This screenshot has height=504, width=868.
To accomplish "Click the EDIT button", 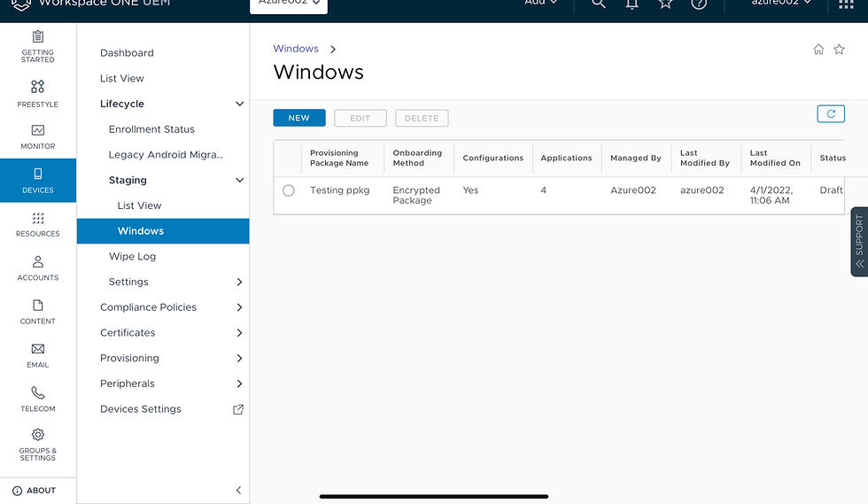I will coord(360,118).
